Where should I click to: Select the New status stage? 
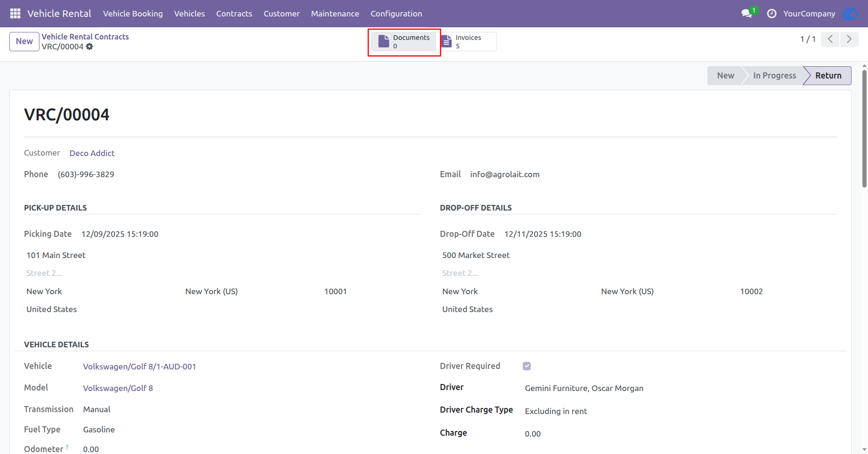click(x=725, y=76)
